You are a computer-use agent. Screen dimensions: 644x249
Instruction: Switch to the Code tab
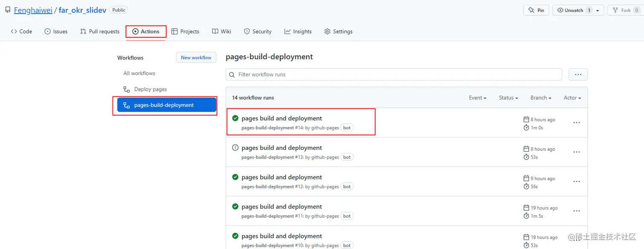(21, 32)
